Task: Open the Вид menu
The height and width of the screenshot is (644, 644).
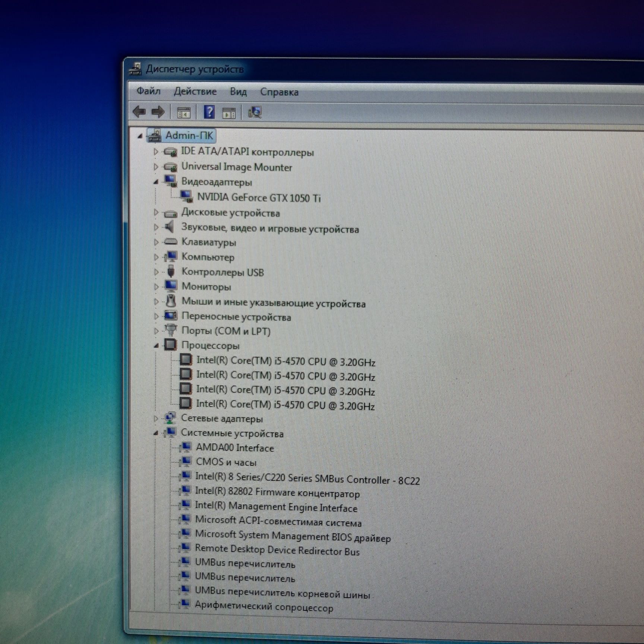Action: [238, 92]
